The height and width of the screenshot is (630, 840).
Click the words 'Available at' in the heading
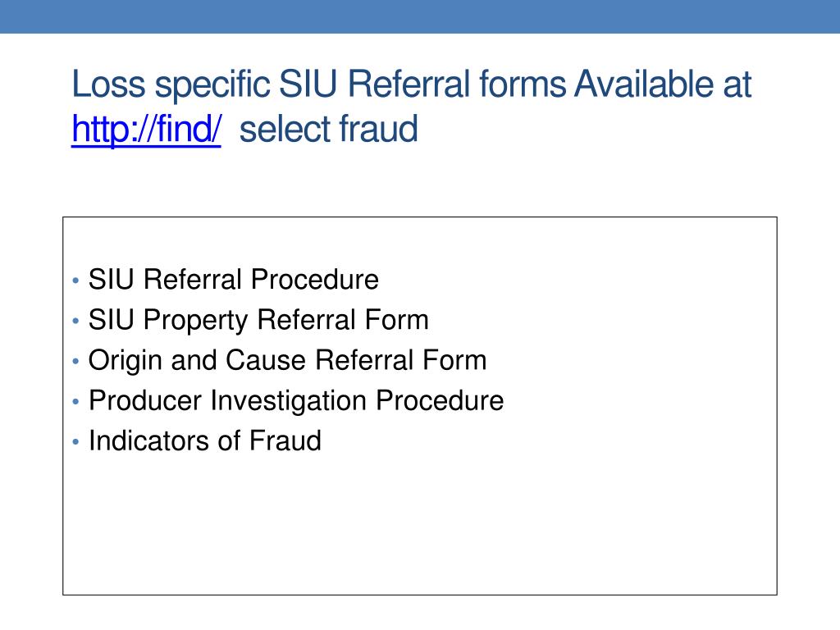pyautogui.click(x=663, y=84)
